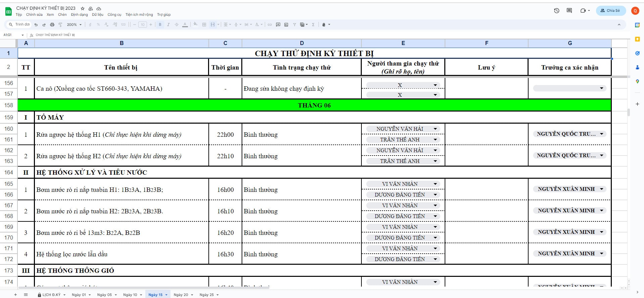Click the Chia Sẻ share button

(610, 11)
